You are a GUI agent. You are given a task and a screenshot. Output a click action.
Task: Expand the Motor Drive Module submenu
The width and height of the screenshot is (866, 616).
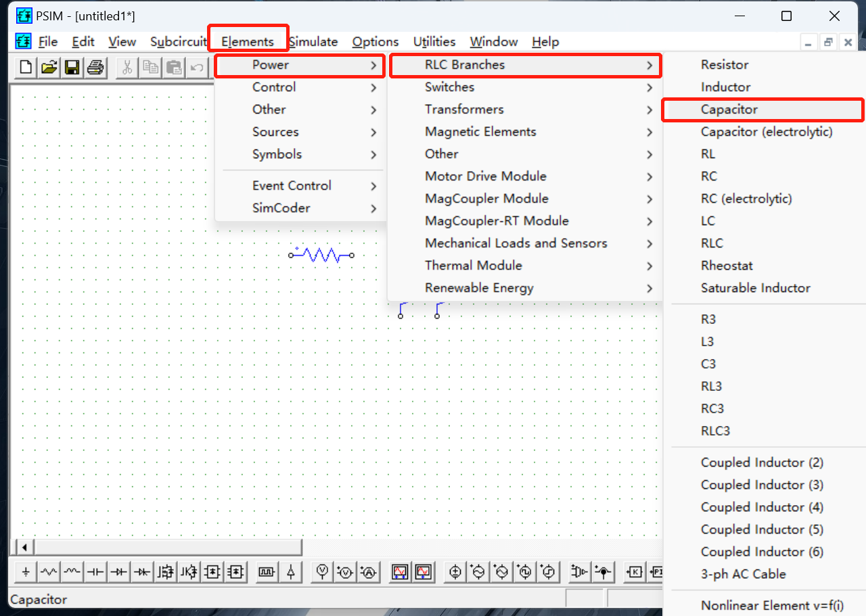(525, 176)
